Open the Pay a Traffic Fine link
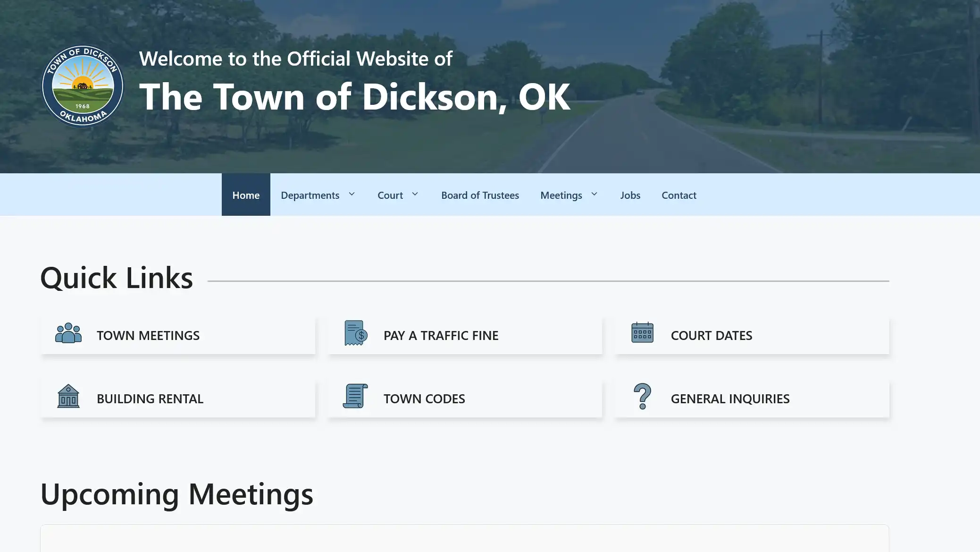Image resolution: width=980 pixels, height=552 pixels. tap(465, 335)
